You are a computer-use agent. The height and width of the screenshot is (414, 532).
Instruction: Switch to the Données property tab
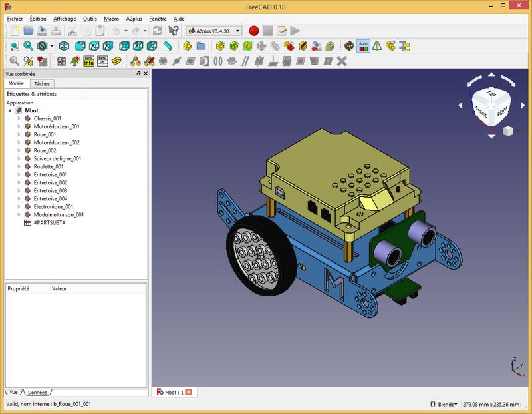click(x=37, y=393)
